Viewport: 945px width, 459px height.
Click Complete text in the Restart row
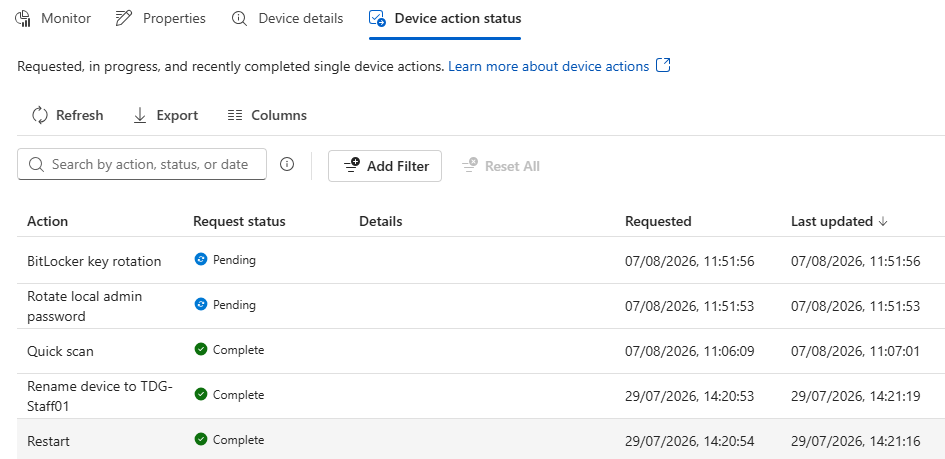pos(239,440)
